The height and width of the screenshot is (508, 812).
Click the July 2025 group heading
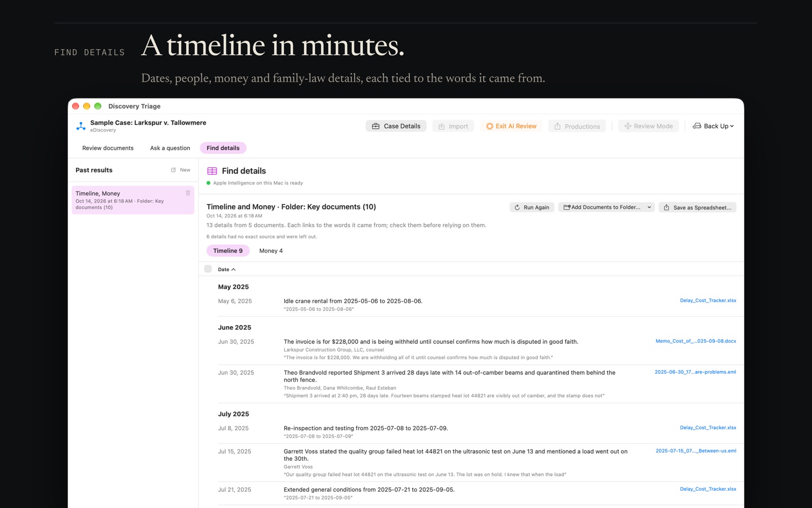(x=233, y=414)
